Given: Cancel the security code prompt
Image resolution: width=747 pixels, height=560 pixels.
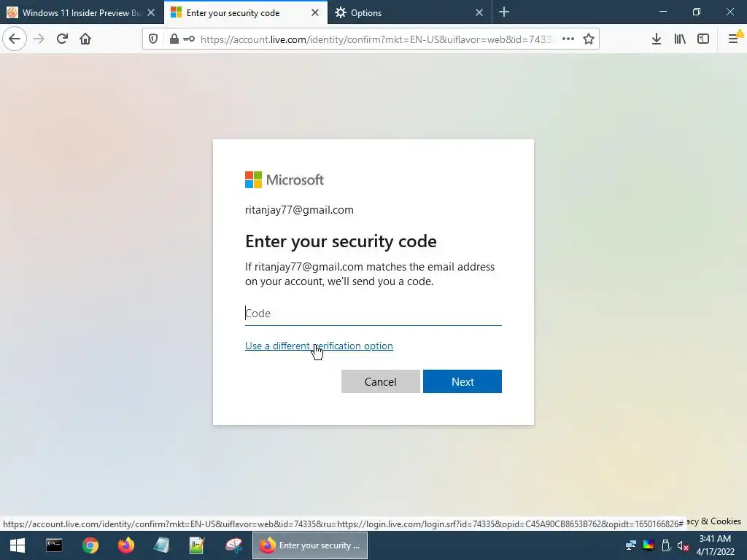Looking at the screenshot, I should point(380,381).
